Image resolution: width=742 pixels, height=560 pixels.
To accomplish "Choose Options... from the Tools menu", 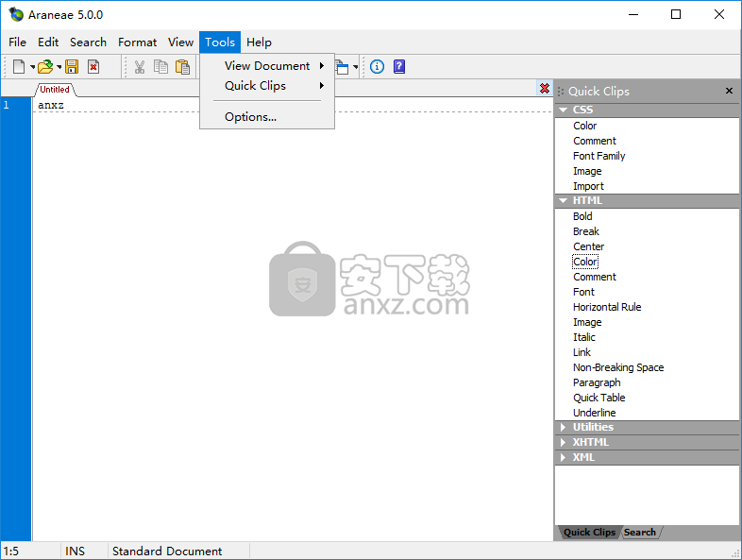I will 267,117.
